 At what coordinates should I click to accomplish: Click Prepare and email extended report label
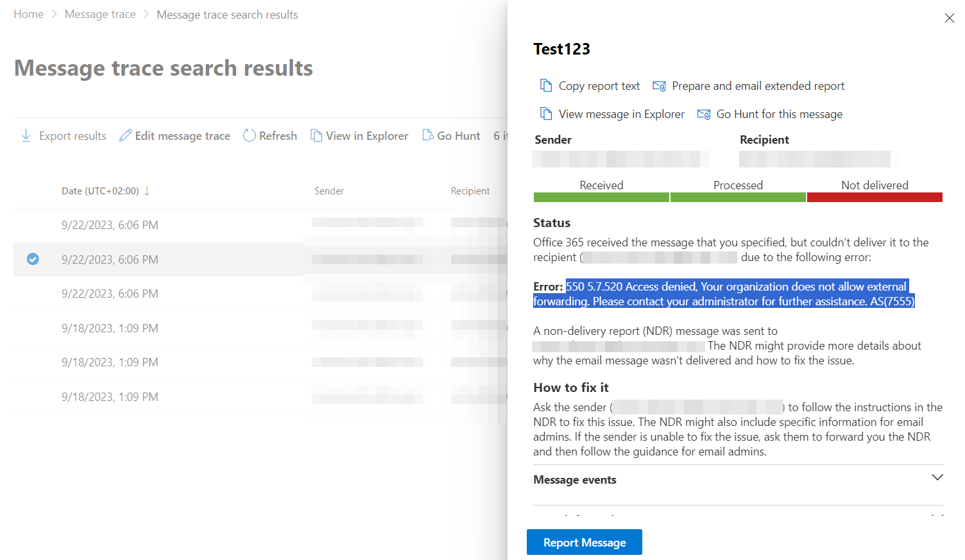point(758,86)
